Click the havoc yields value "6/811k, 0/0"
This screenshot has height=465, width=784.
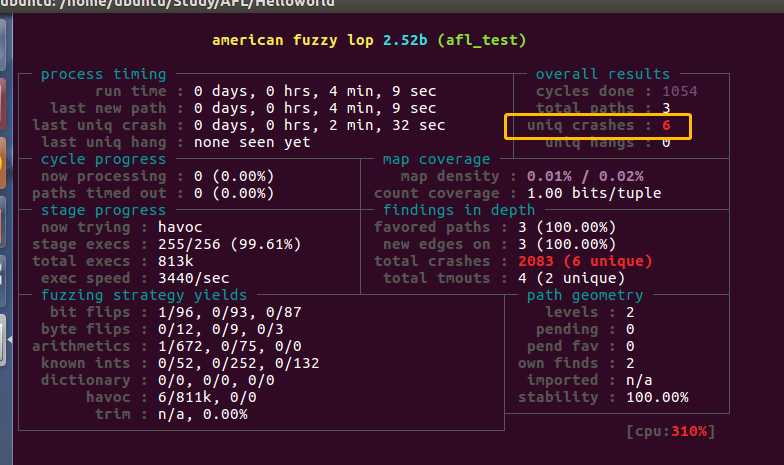click(207, 397)
